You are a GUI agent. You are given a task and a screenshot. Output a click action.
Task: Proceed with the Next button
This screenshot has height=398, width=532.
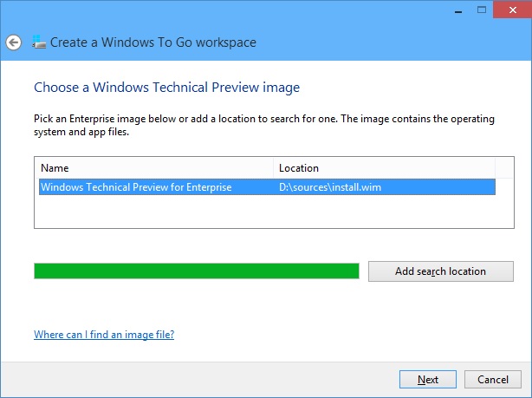[x=428, y=379]
